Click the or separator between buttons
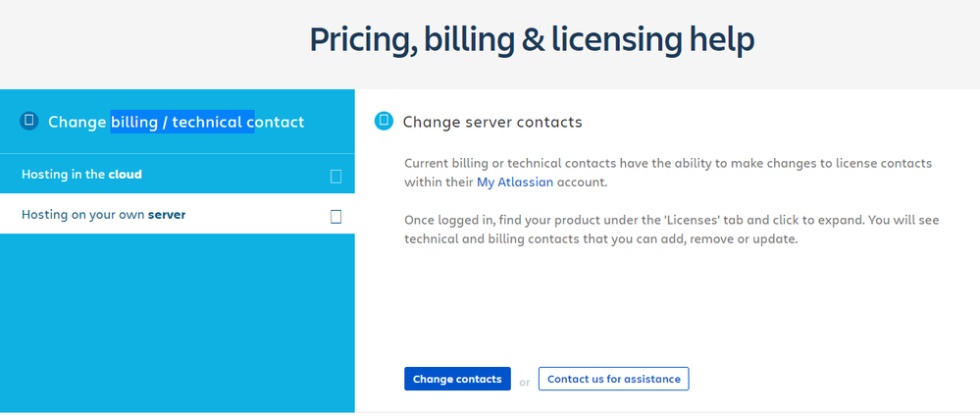Screen dimensions: 980x416 (525, 382)
